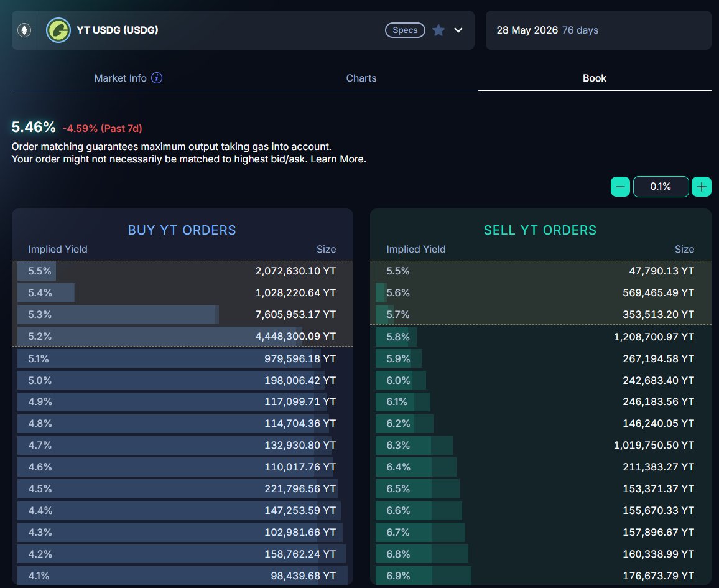The height and width of the screenshot is (588, 719).
Task: Click the 5.46% implied yield value
Action: click(x=34, y=127)
